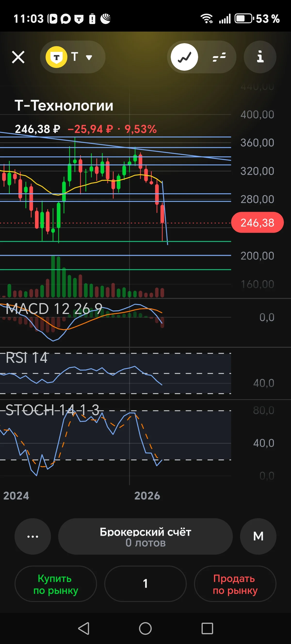Tap the Т-Технологии title text
This screenshot has height=644, width=291.
tap(64, 105)
